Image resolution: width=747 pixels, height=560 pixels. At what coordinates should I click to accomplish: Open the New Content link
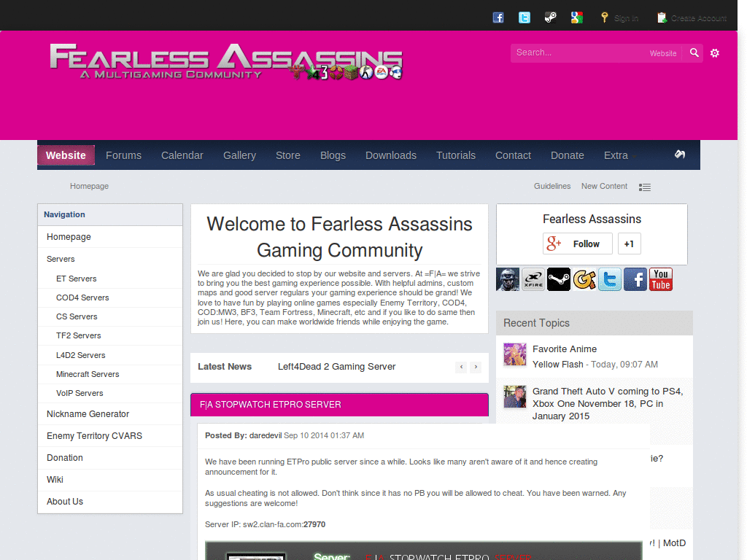click(x=604, y=186)
